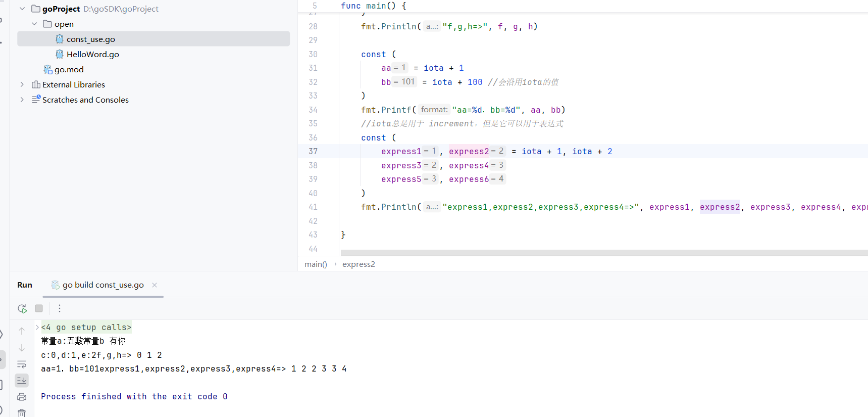Collapse the 'open' folder chevron
The image size is (868, 417).
point(34,24)
